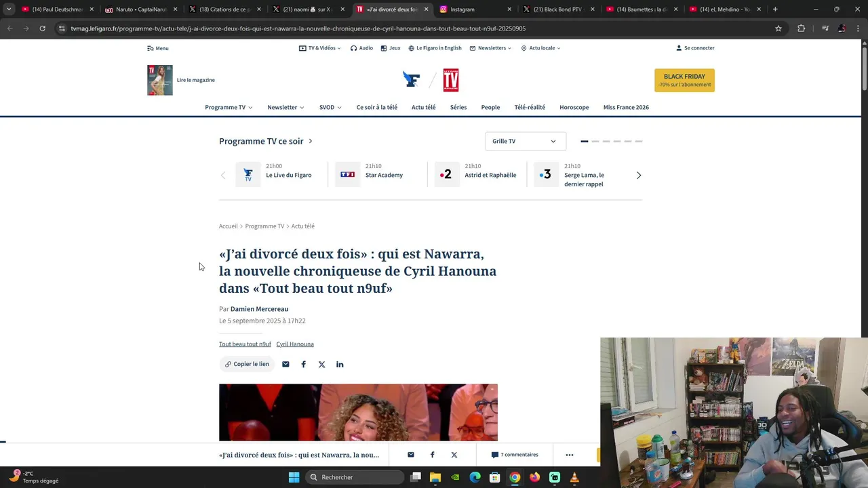Open Actu télé menu item

point(423,107)
